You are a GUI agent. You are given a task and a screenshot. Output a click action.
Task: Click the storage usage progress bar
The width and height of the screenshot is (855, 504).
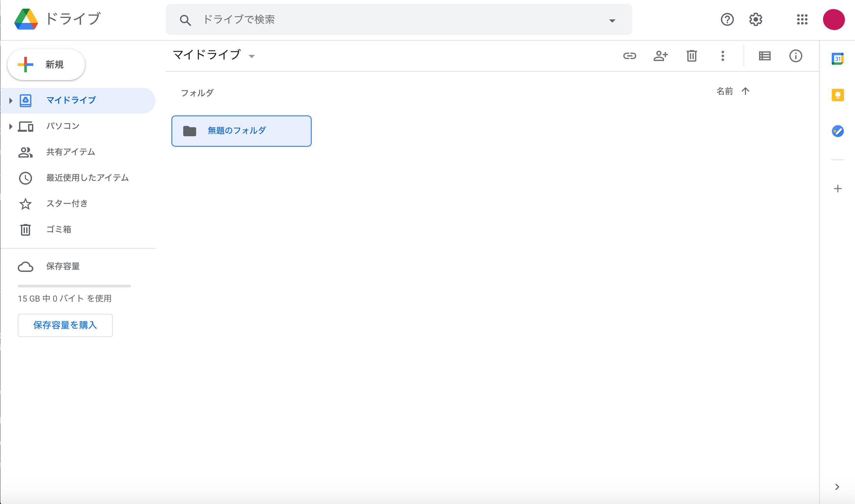click(74, 286)
